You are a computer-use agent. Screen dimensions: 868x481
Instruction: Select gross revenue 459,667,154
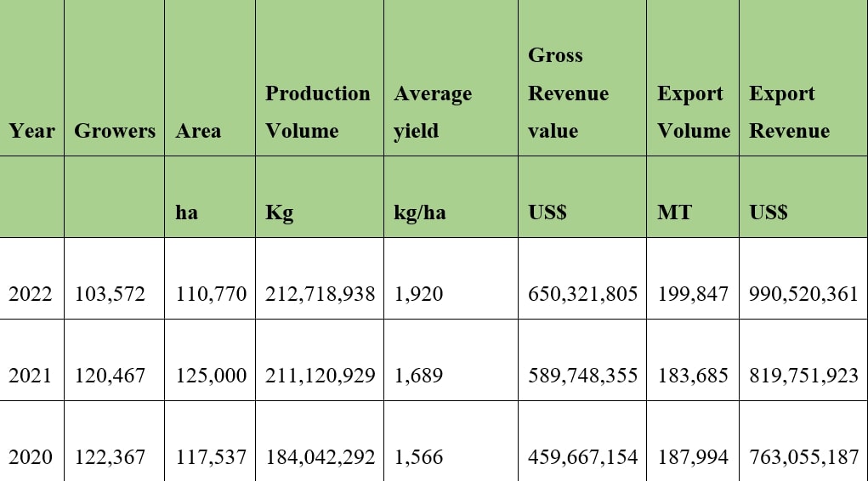582,457
